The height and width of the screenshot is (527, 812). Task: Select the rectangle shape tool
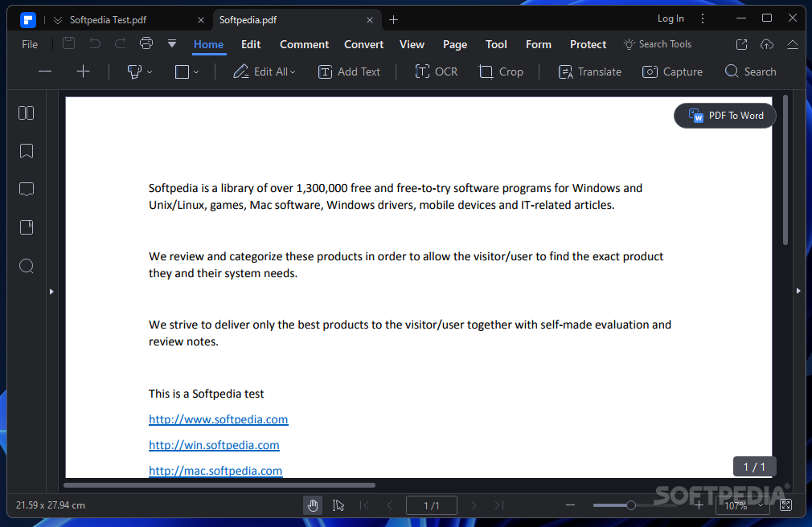click(x=182, y=71)
